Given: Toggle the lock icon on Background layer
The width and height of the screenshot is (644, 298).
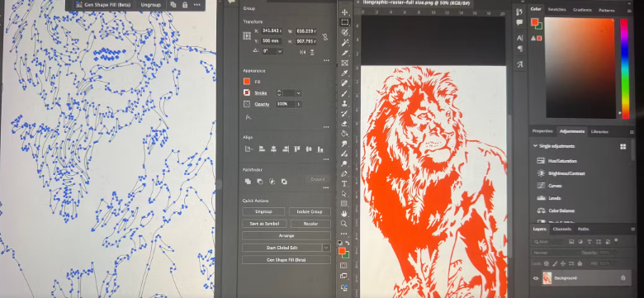Looking at the screenshot, I should click(623, 278).
